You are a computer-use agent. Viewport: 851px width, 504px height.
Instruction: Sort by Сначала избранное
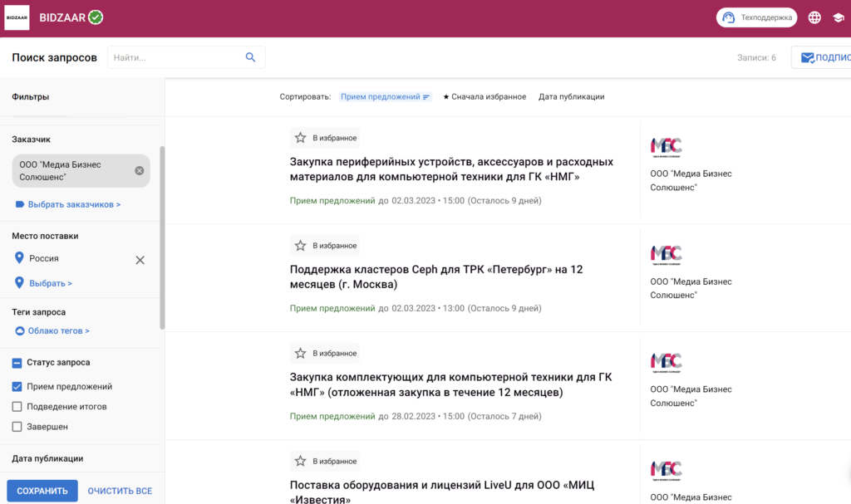(x=485, y=97)
